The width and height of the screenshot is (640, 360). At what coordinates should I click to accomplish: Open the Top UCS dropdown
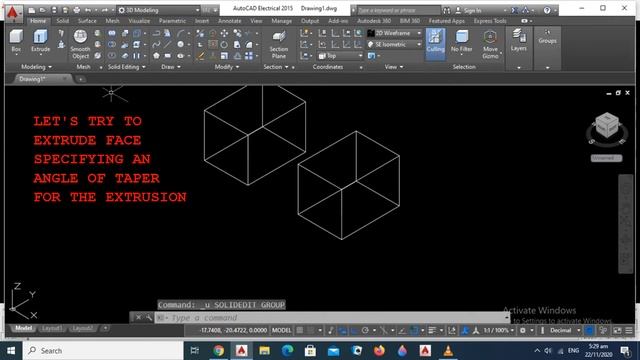click(340, 56)
